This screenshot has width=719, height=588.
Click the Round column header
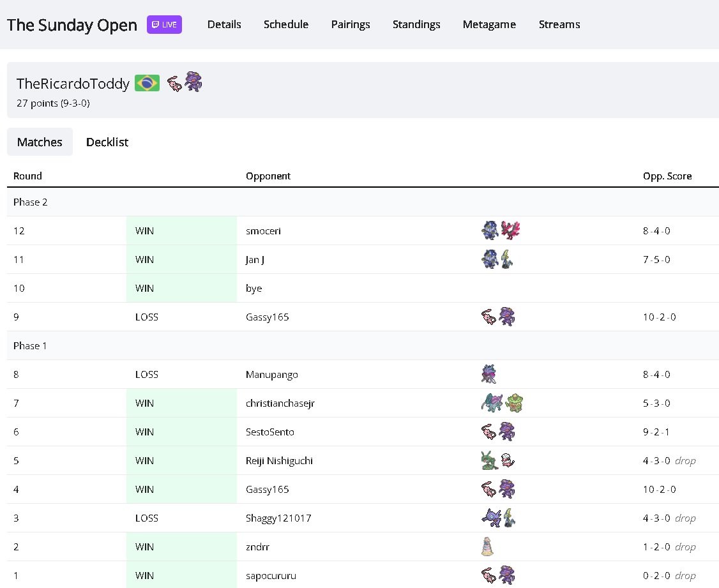tap(27, 176)
